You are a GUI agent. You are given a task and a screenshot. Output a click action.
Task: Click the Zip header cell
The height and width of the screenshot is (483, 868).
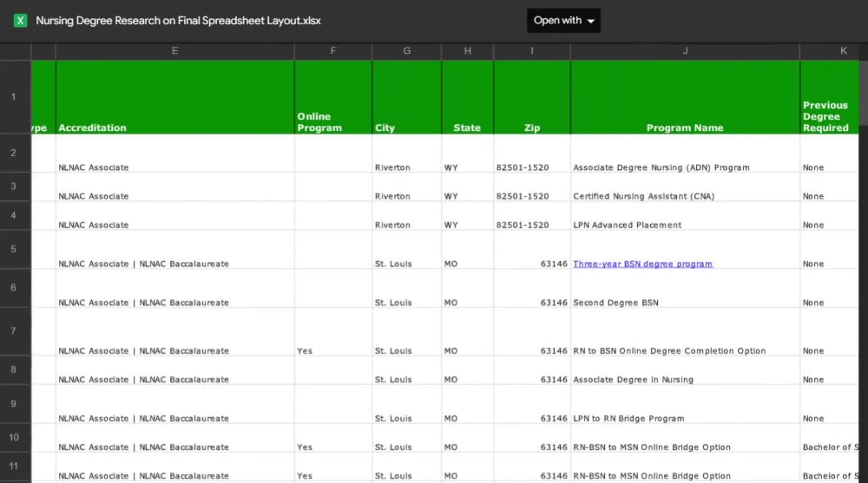[532, 97]
